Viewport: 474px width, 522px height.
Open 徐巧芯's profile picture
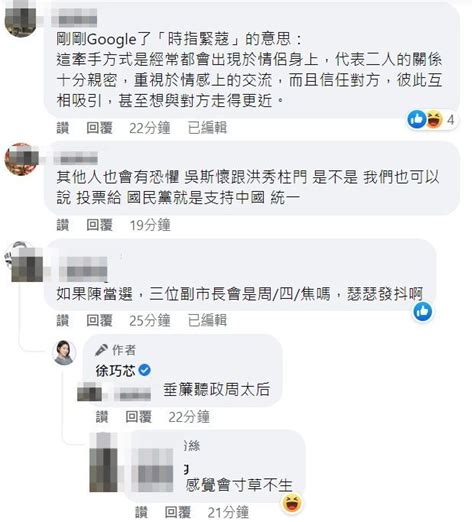(x=64, y=352)
